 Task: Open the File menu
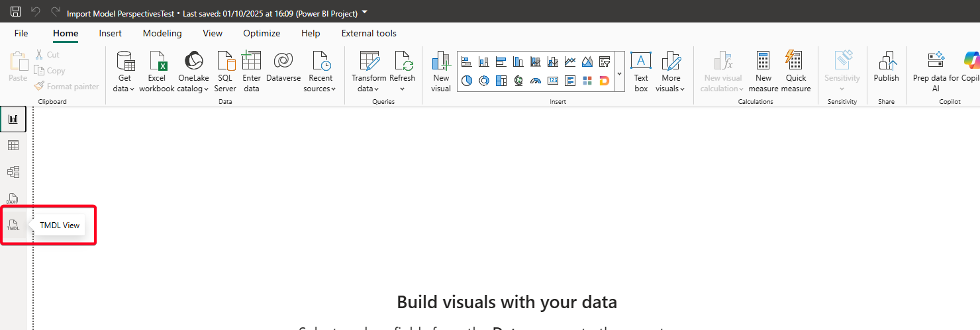(21, 33)
